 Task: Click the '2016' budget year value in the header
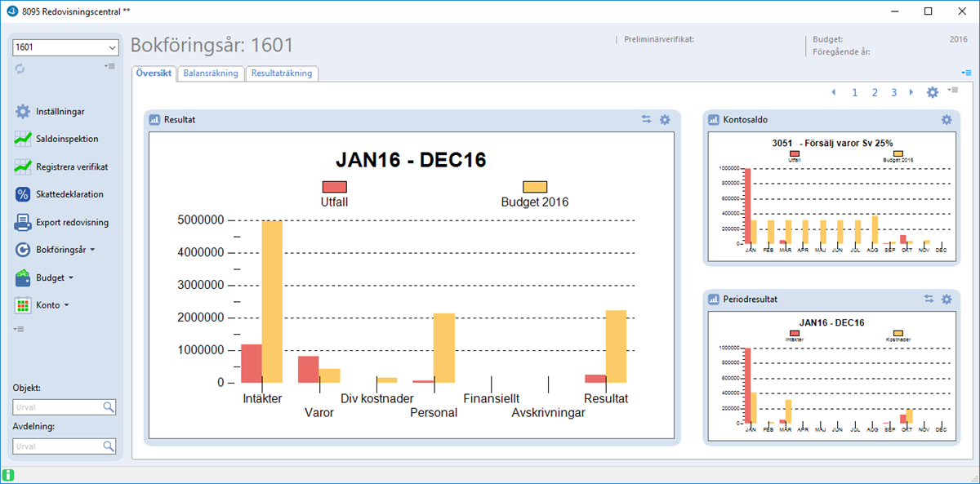(959, 39)
